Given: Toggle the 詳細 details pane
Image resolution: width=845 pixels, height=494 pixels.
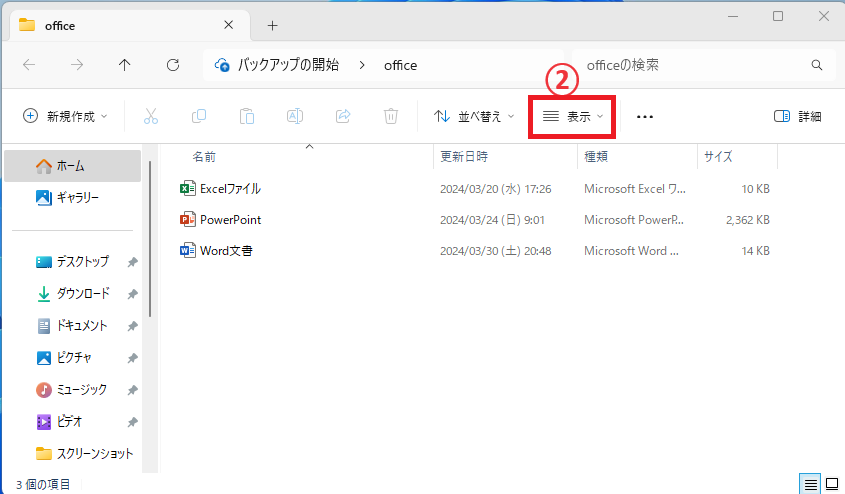Looking at the screenshot, I should click(798, 116).
